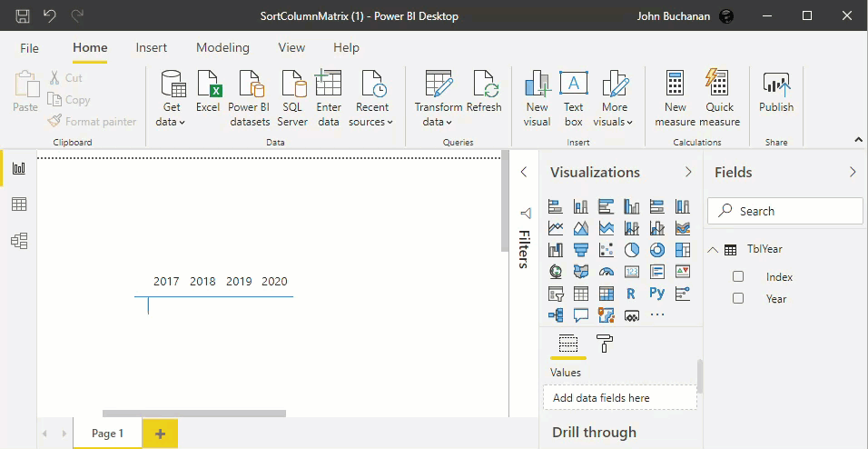The image size is (868, 449).
Task: Select the Ribbon chart visual
Action: [x=683, y=228]
